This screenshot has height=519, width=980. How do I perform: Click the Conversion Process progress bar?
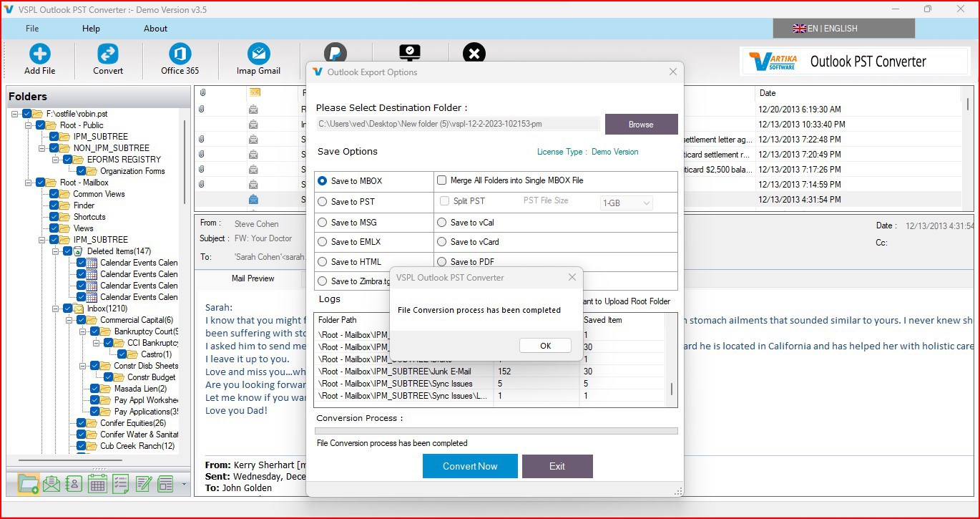[x=496, y=431]
